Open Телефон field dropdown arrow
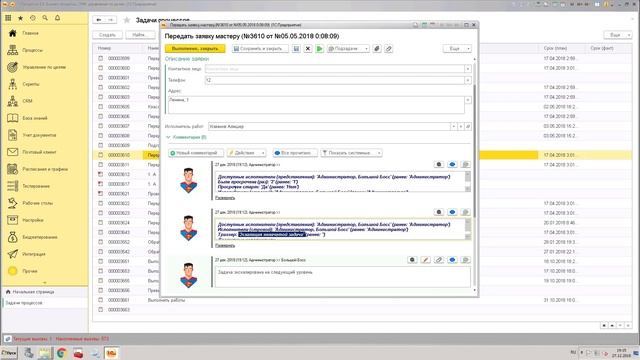The image size is (640, 360). click(468, 80)
